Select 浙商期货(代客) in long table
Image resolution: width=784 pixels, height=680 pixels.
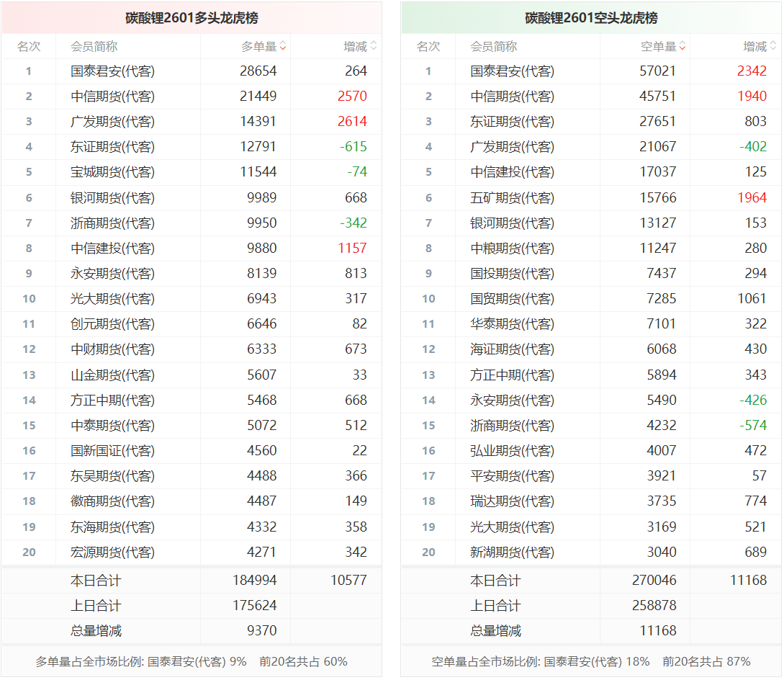pyautogui.click(x=112, y=223)
